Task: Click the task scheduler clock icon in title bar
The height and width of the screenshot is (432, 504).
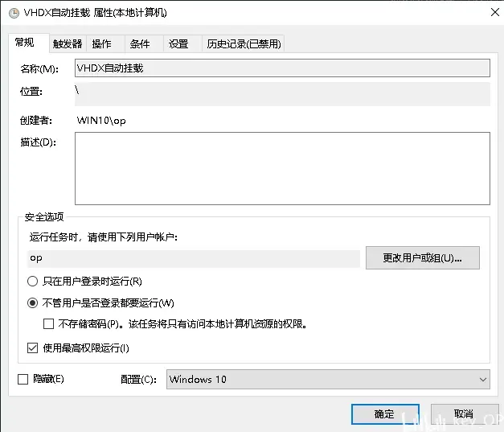Action: point(14,13)
